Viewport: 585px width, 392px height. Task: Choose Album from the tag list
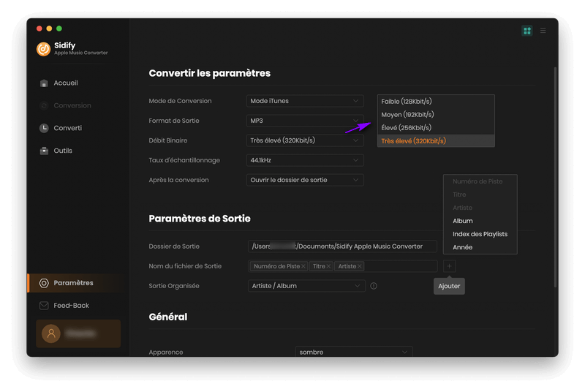[463, 221]
